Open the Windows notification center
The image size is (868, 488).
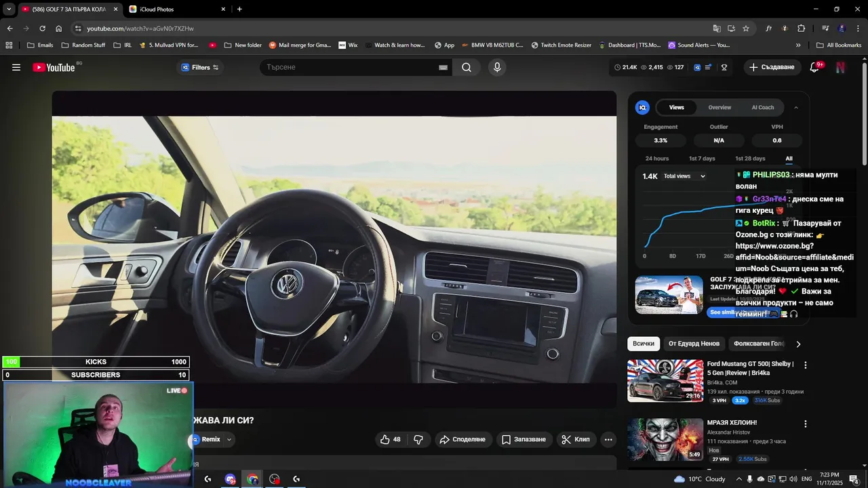tap(854, 479)
